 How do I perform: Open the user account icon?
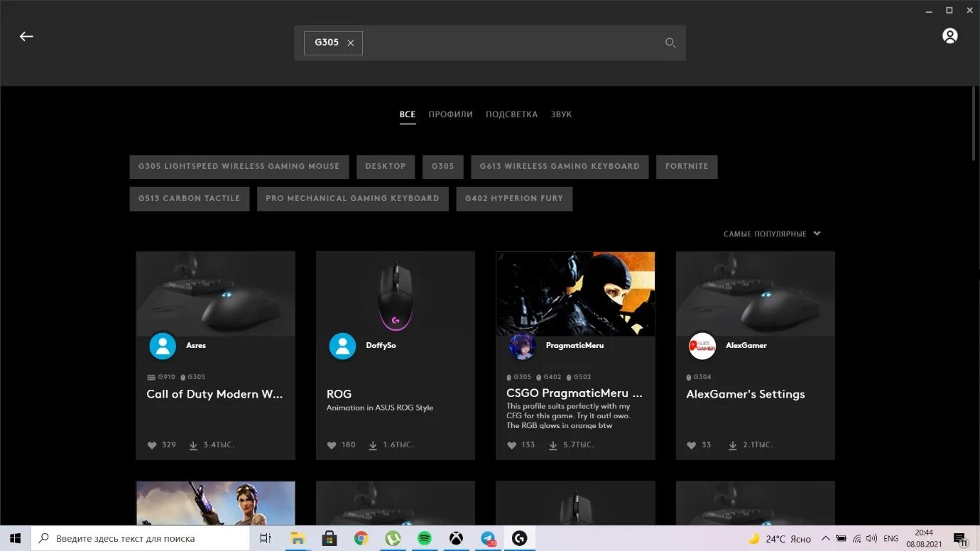pos(949,36)
